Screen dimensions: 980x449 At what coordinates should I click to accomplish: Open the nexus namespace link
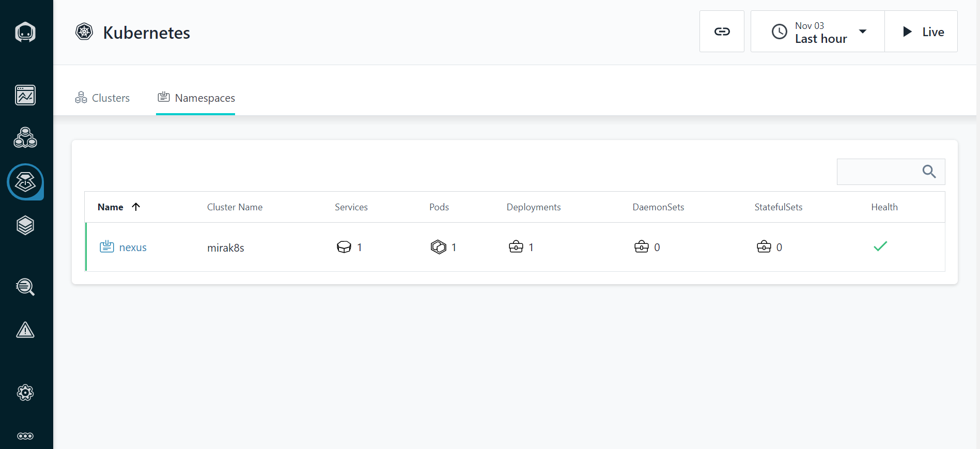click(x=133, y=247)
